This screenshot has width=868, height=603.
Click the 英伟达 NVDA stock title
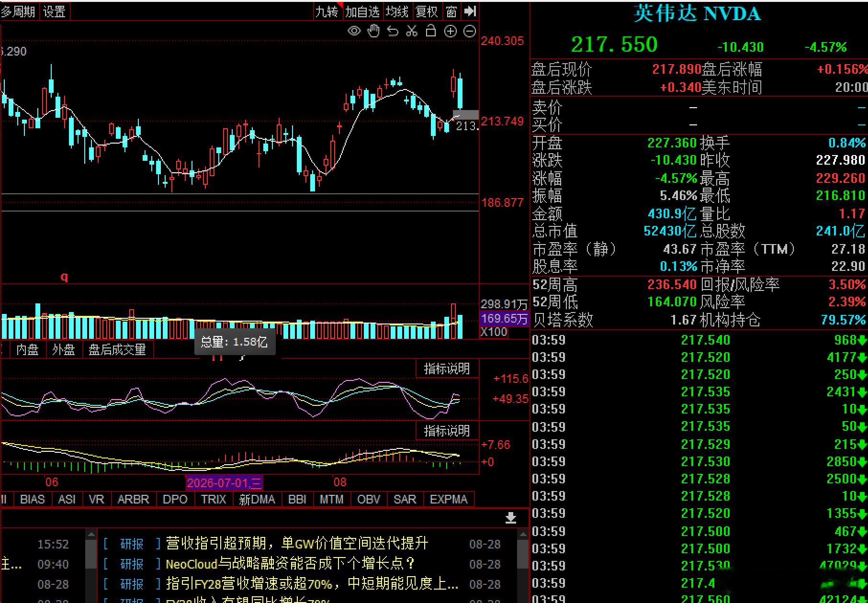697,13
